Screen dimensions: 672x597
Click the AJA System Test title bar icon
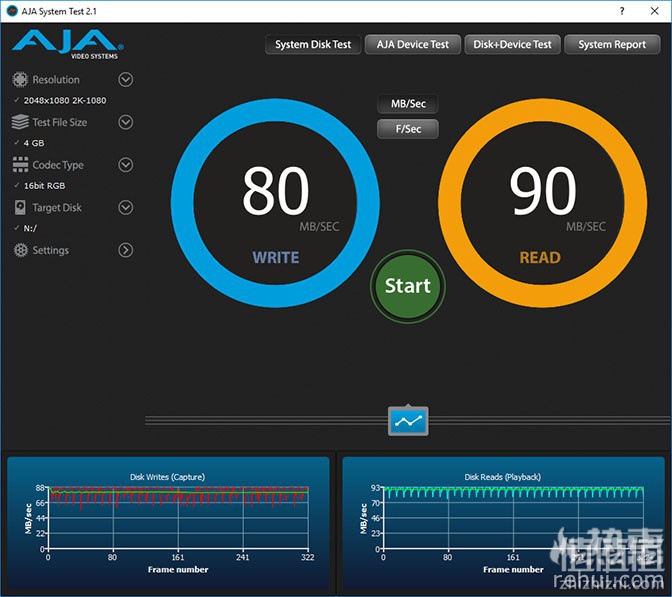pyautogui.click(x=12, y=11)
